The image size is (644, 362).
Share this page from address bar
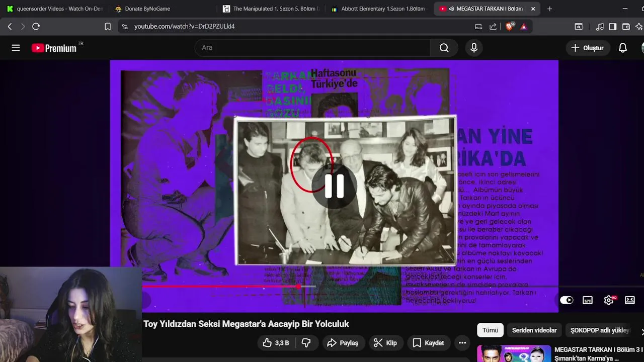pos(493,27)
